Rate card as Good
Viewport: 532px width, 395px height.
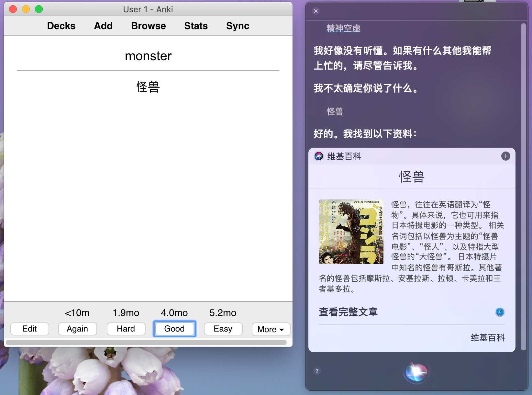click(x=174, y=329)
